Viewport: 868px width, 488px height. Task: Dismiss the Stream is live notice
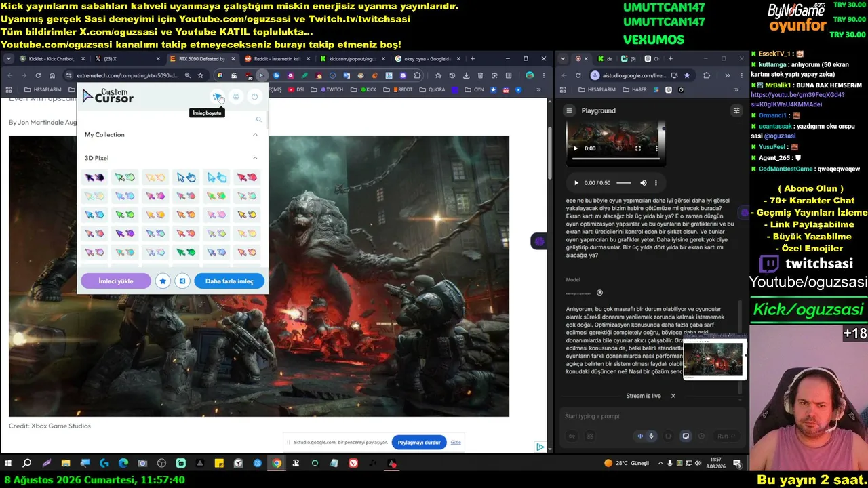[673, 396]
